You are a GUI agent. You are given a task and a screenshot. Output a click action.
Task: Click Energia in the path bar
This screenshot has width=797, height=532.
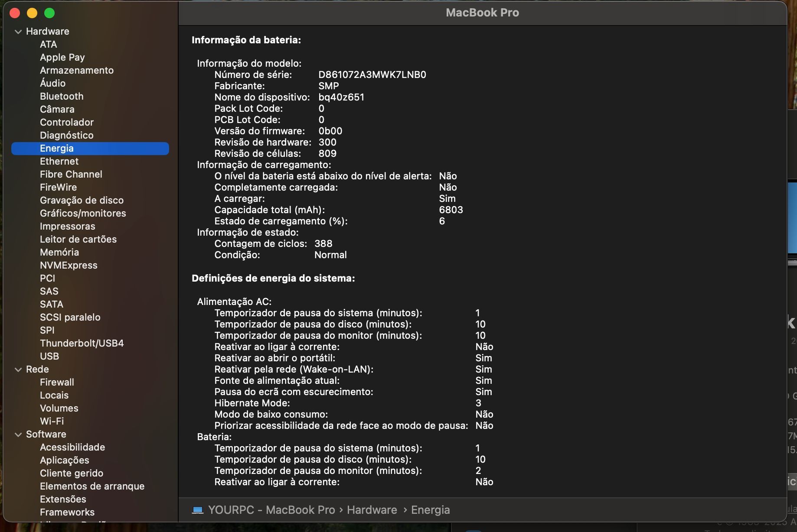(x=431, y=510)
